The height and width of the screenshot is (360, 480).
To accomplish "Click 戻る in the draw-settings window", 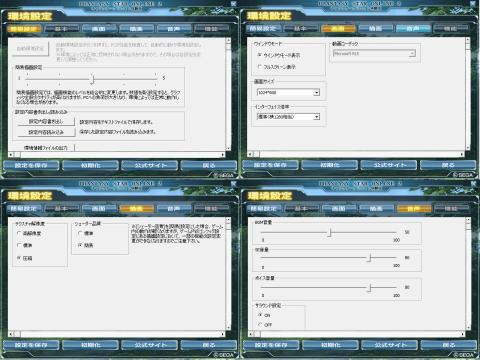I will click(x=209, y=345).
